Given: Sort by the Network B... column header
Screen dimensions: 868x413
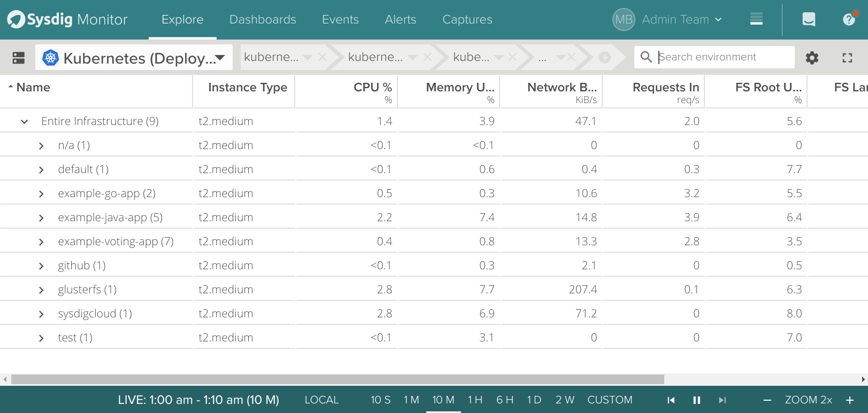Looking at the screenshot, I should [562, 88].
